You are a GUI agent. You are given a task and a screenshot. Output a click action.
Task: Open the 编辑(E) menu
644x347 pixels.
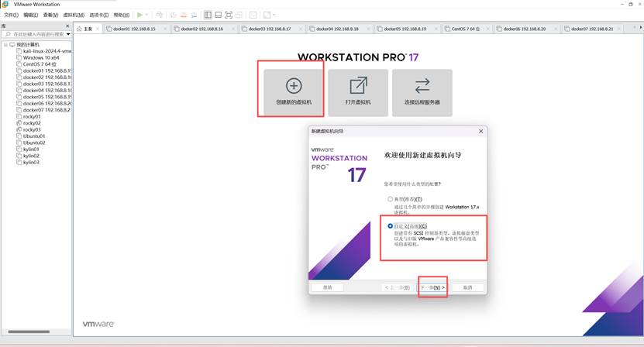[x=31, y=15]
